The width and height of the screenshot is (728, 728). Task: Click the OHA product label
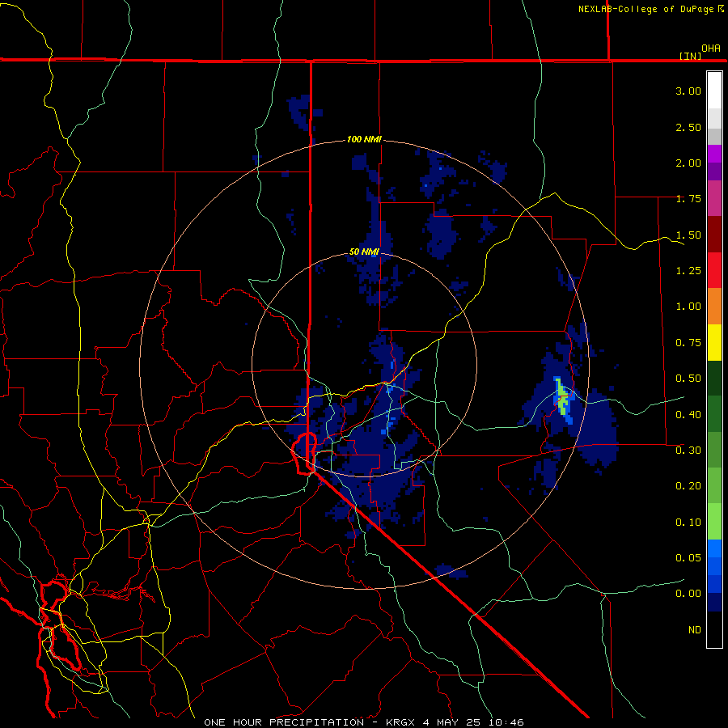711,49
